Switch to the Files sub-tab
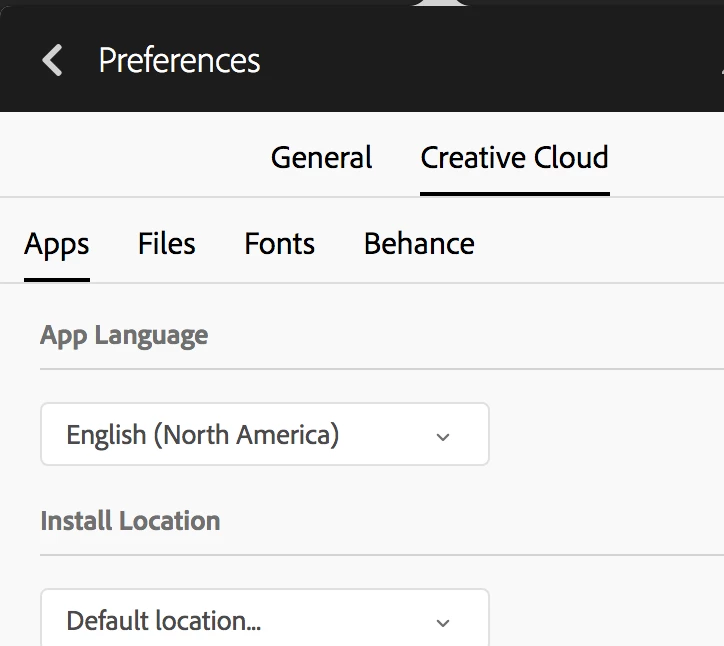The height and width of the screenshot is (646, 724). [167, 244]
